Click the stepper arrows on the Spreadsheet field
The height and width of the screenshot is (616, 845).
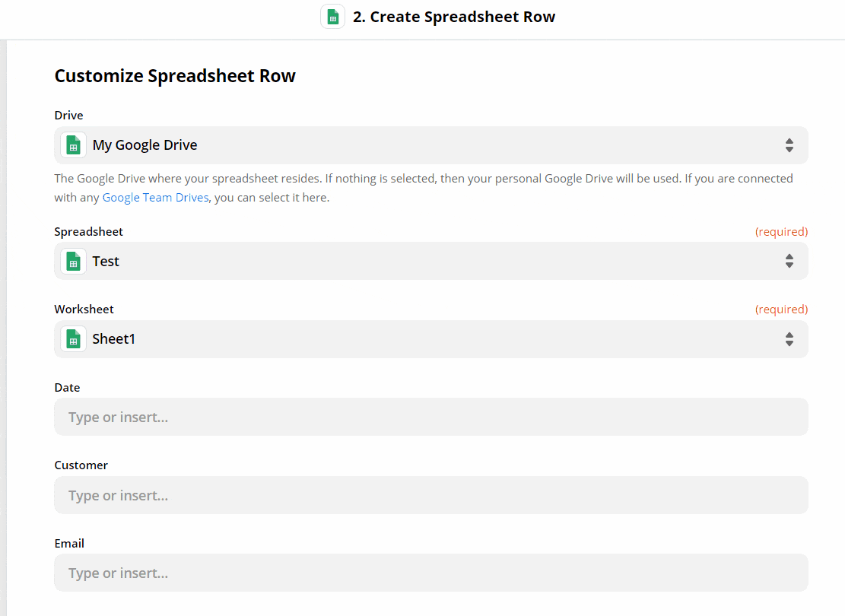pos(789,261)
